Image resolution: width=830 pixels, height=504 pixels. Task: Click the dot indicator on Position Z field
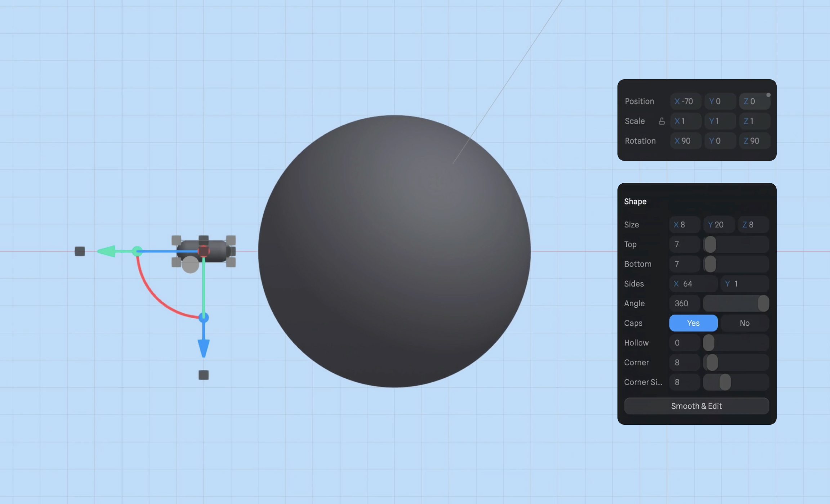click(768, 95)
